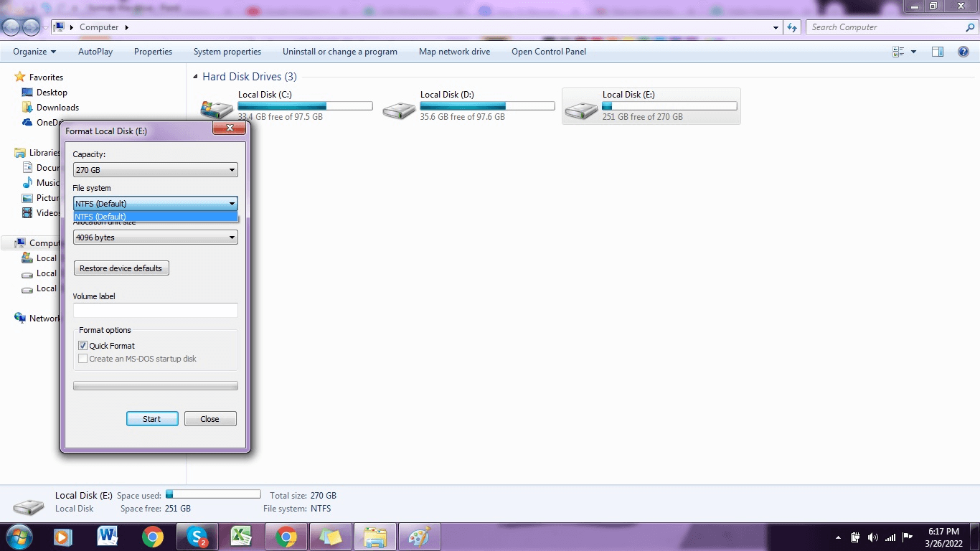Viewport: 980px width, 551px height.
Task: Click Restore device defaults button
Action: pos(121,268)
